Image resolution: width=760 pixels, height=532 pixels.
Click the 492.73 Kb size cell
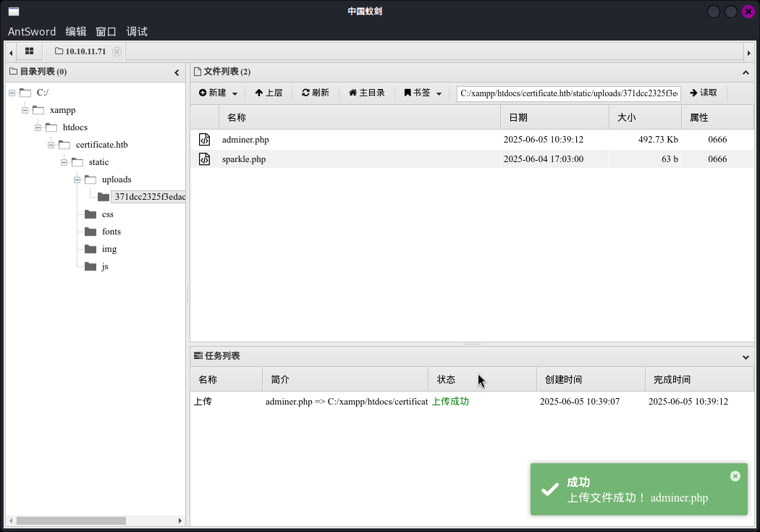pyautogui.click(x=658, y=140)
